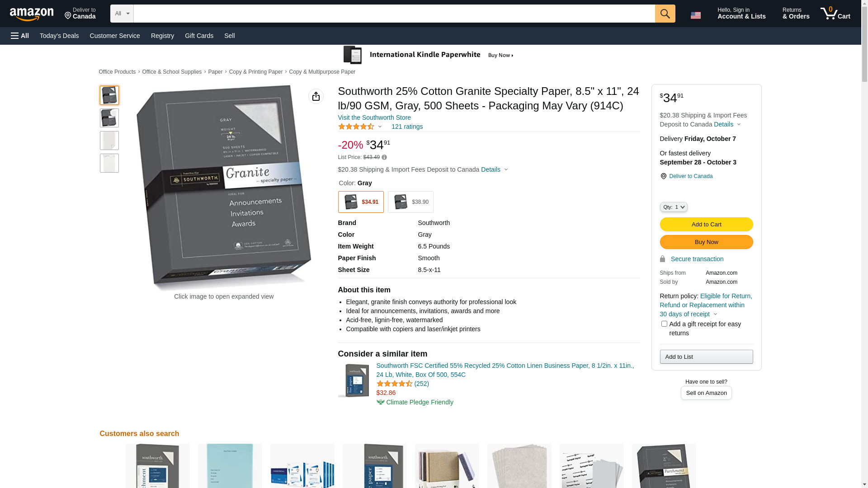The image size is (868, 488).
Task: Click the list price info icon
Action: point(384,157)
